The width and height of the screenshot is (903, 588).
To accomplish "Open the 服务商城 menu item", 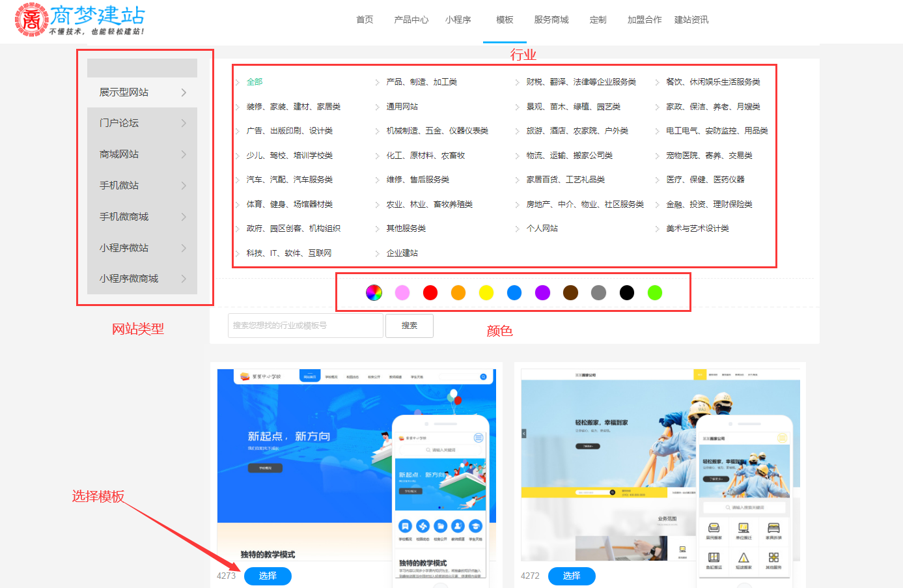I will tap(550, 20).
